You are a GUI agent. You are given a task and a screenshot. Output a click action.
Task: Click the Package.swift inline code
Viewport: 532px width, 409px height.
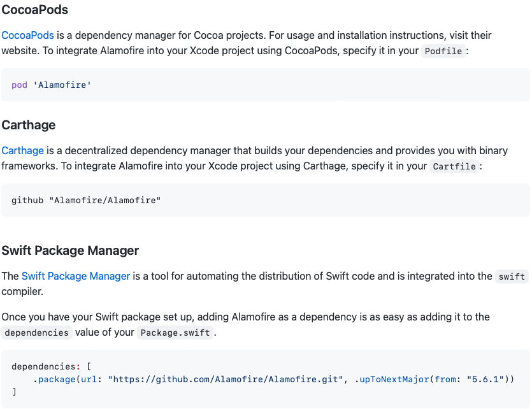(175, 333)
